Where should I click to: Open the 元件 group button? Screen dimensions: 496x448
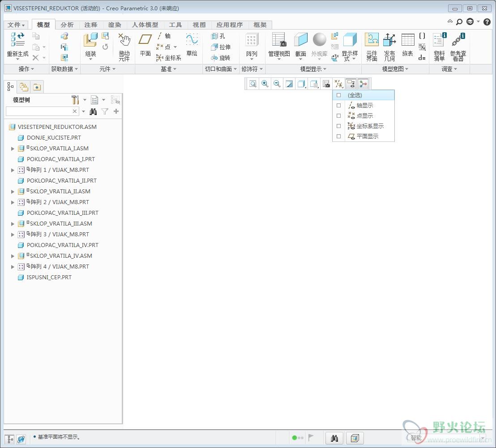pos(107,69)
